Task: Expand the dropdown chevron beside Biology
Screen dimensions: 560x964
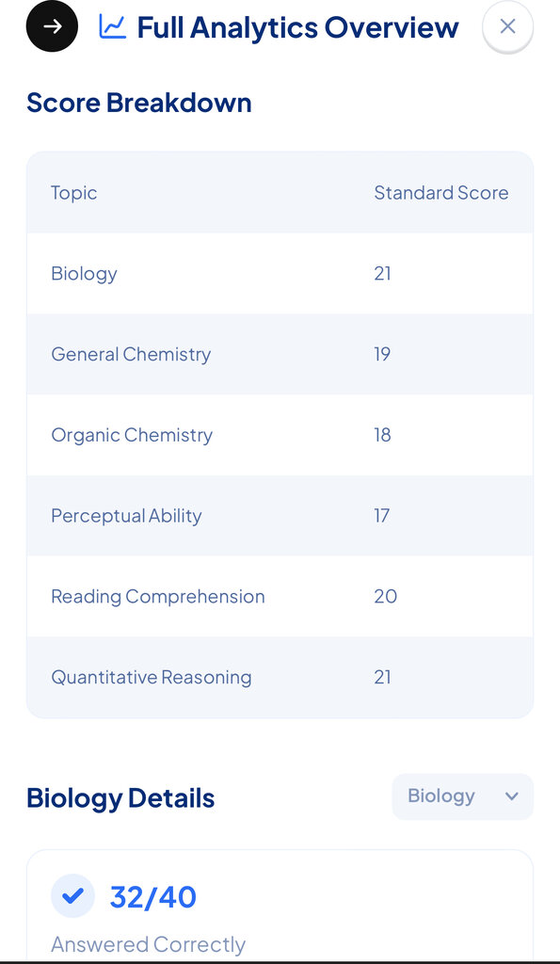Action: click(x=511, y=796)
